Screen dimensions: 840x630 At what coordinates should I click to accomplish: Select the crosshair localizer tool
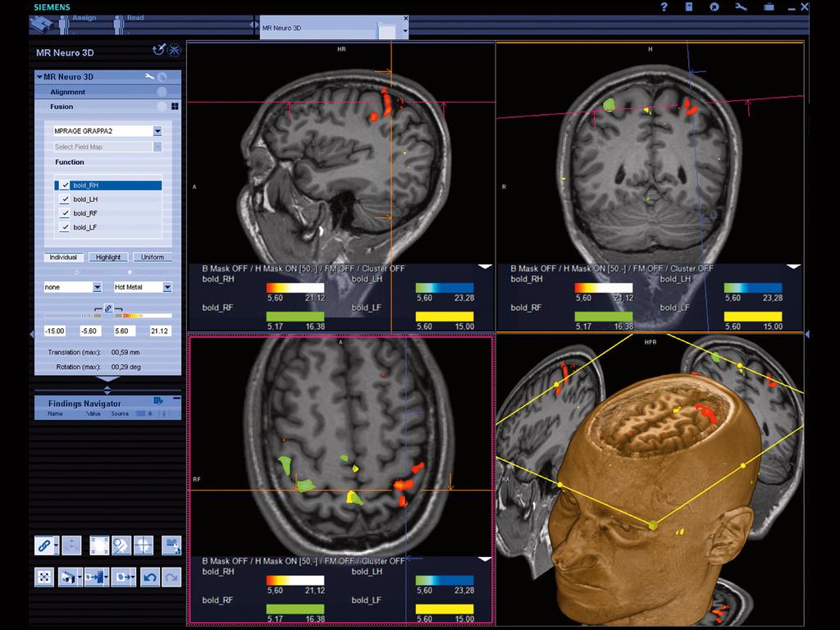tap(143, 546)
